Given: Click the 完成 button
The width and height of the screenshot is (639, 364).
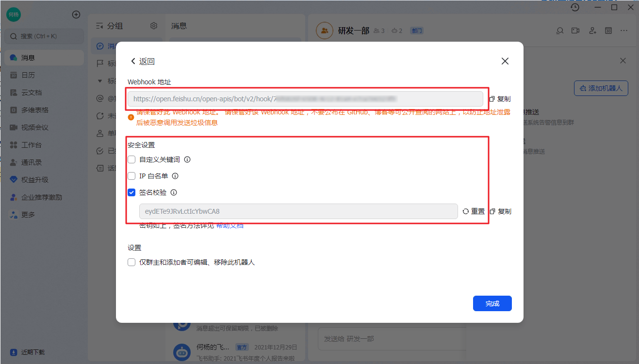Looking at the screenshot, I should tap(492, 303).
